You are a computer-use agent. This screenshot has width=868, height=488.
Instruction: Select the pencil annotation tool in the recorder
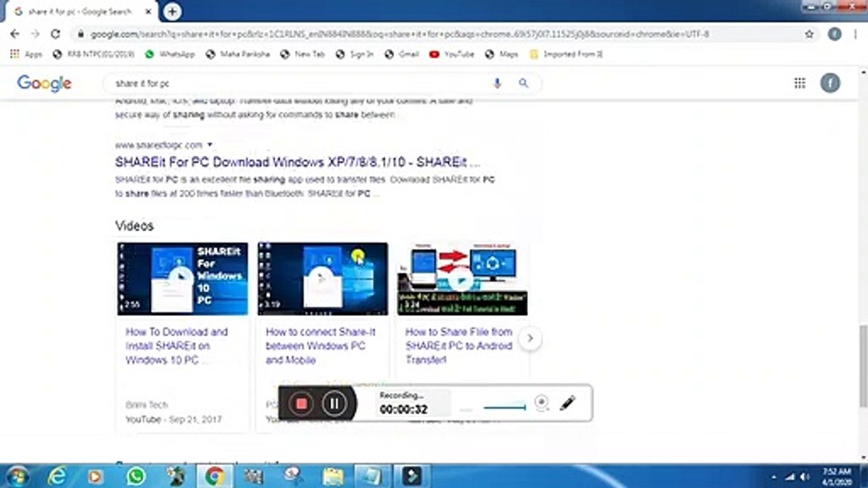pos(568,403)
